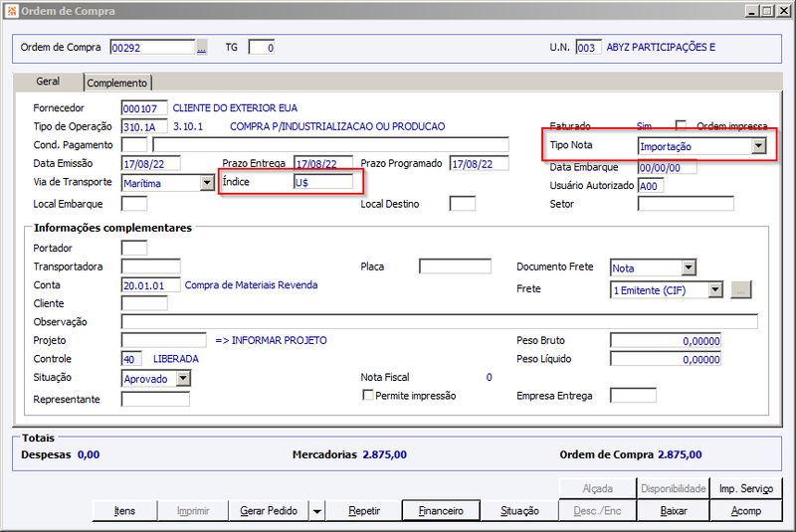Click the Ordem de Compra number field
The height and width of the screenshot is (532, 796).
(x=152, y=48)
